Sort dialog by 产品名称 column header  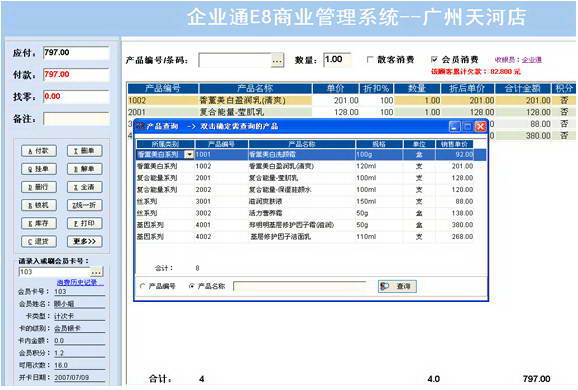click(x=302, y=144)
